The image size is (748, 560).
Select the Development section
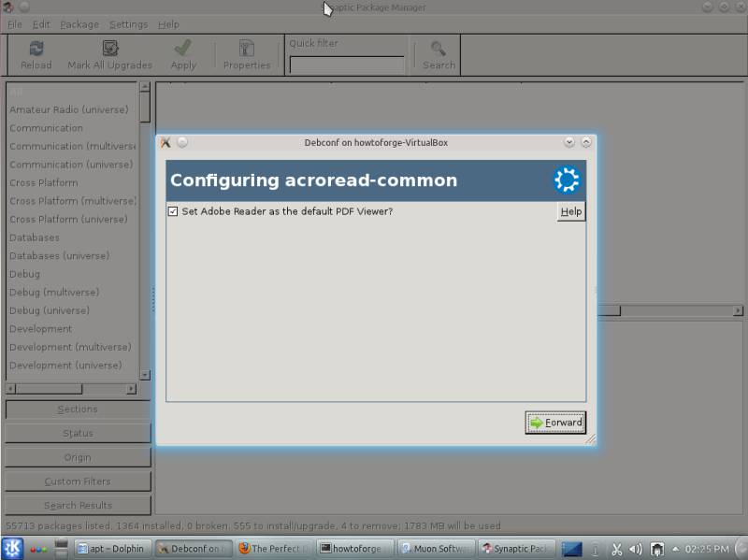click(72, 329)
